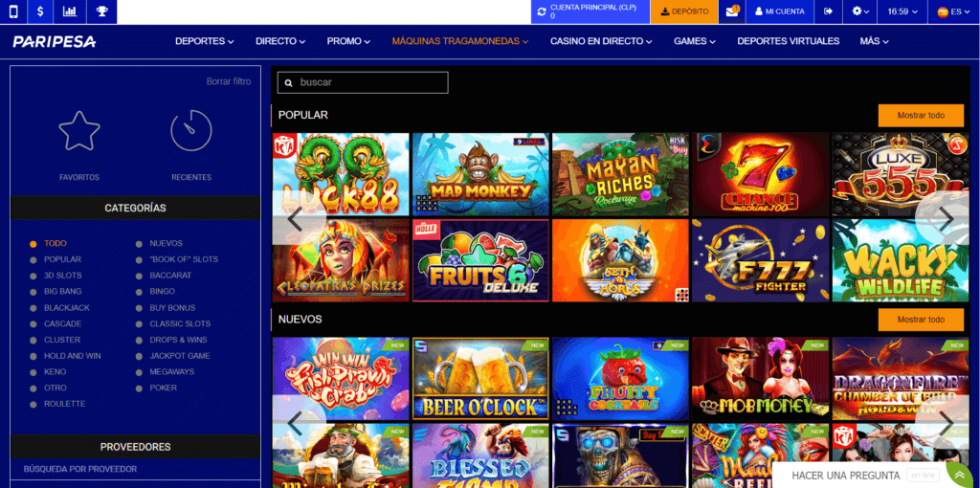Open the messages envelope icon

[x=732, y=11]
